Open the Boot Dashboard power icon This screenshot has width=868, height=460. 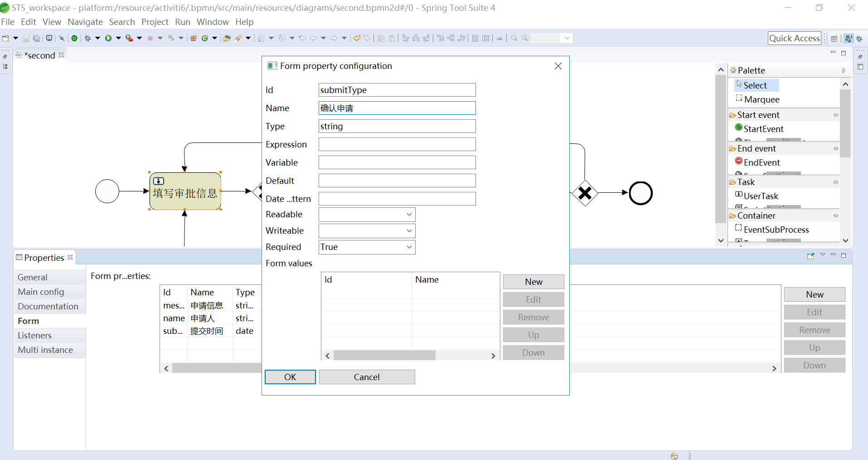[x=74, y=39]
